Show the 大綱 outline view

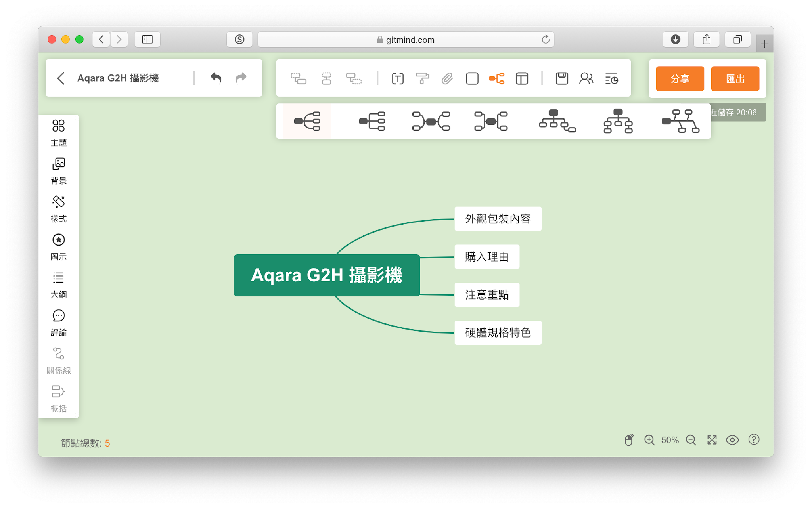click(x=58, y=285)
